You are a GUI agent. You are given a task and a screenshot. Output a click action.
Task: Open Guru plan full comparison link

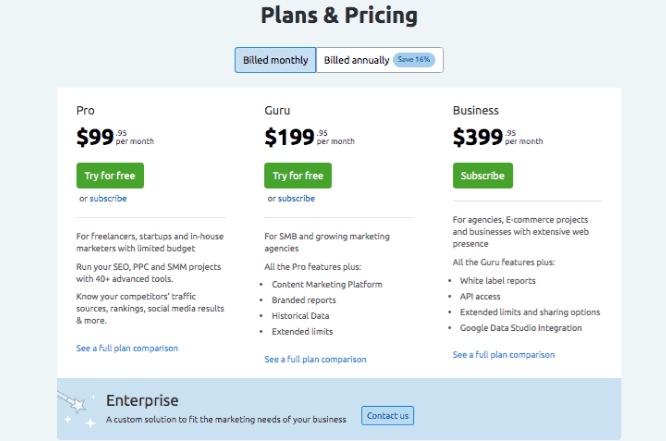(315, 359)
